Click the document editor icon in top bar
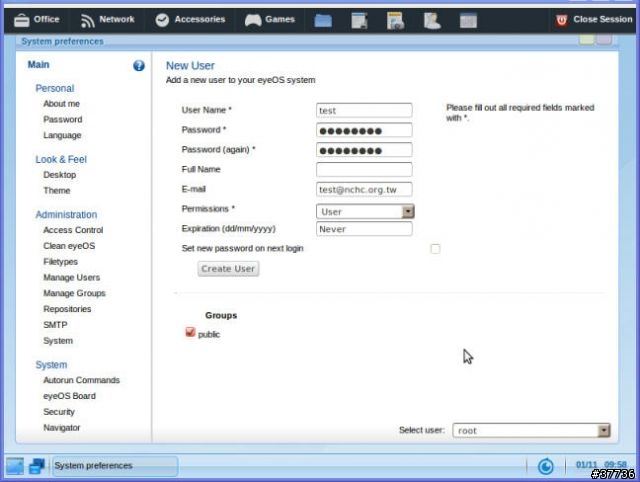The height and width of the screenshot is (482, 640). (x=359, y=20)
